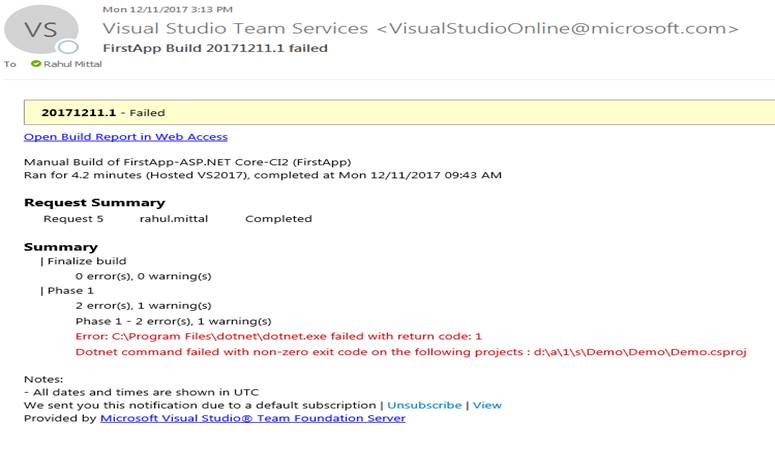This screenshot has width=775, height=459.
Task: Click the email date Mon 12/11/2017 3:13 PM
Action: (x=168, y=9)
